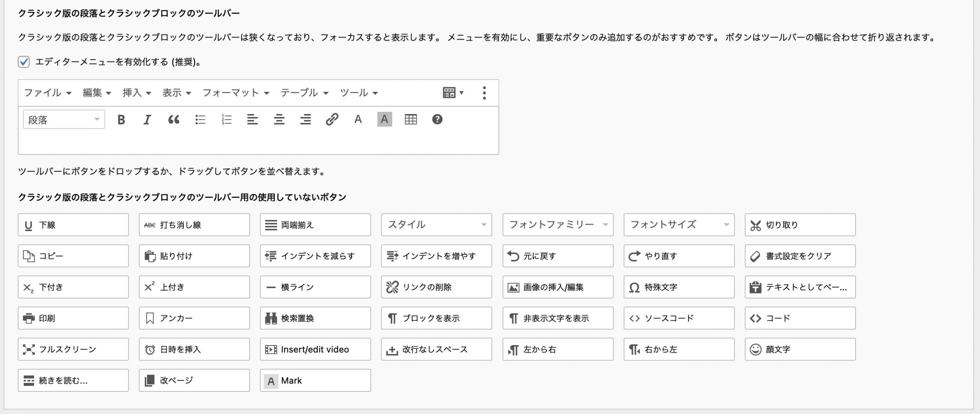The height and width of the screenshot is (414, 980).
Task: Open the ファイル menu
Action: click(47, 93)
